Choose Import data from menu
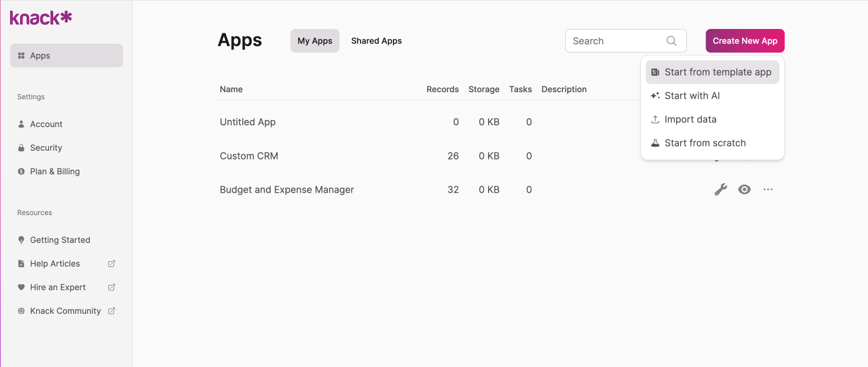This screenshot has height=367, width=868. click(690, 119)
